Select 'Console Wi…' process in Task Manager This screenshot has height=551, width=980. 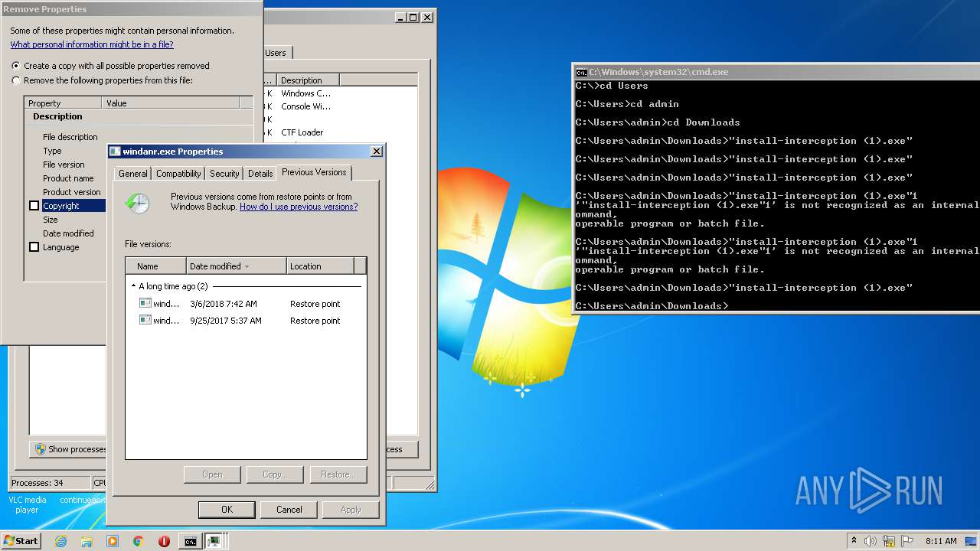click(x=306, y=106)
